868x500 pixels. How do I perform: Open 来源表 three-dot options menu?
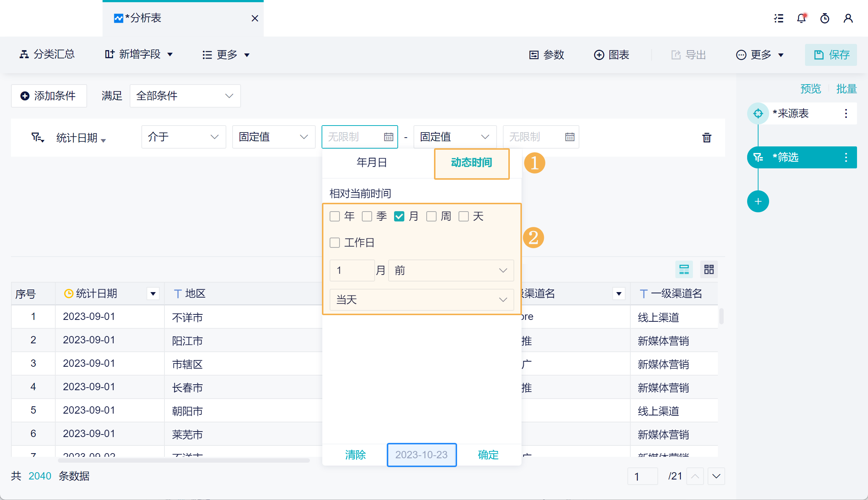(846, 113)
